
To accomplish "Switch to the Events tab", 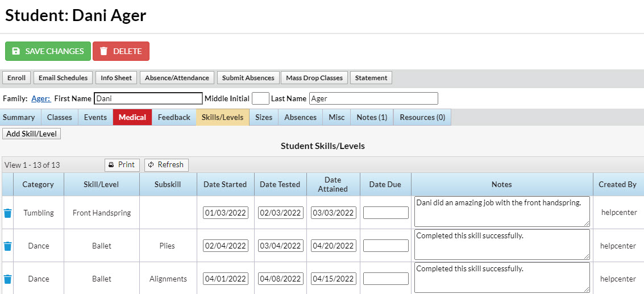I will tap(95, 117).
